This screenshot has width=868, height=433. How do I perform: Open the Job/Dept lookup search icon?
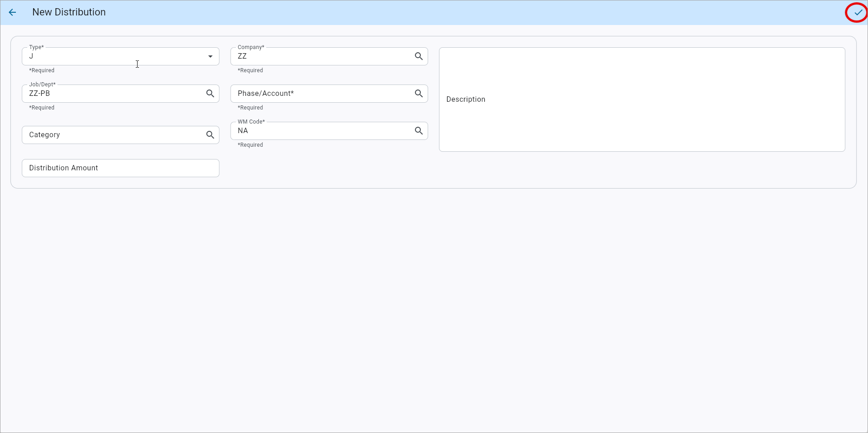[x=210, y=94]
